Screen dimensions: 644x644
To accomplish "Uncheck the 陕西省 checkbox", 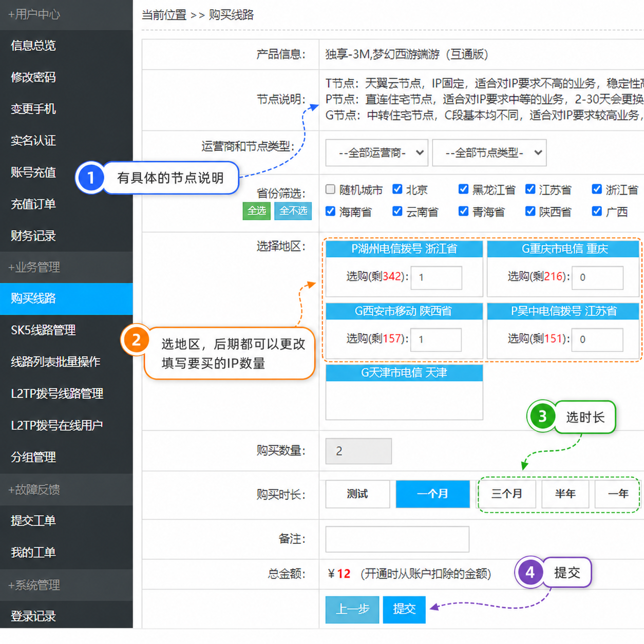I will click(531, 211).
